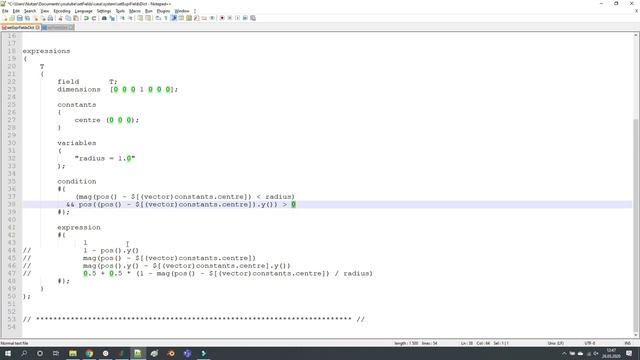Click the 'UTF-8' encoding status bar entry
Viewport: 640px width, 360px height.
(x=590, y=343)
